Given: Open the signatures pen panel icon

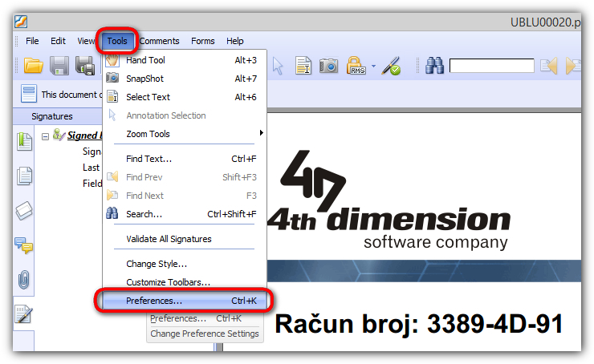Looking at the screenshot, I should pyautogui.click(x=23, y=314).
